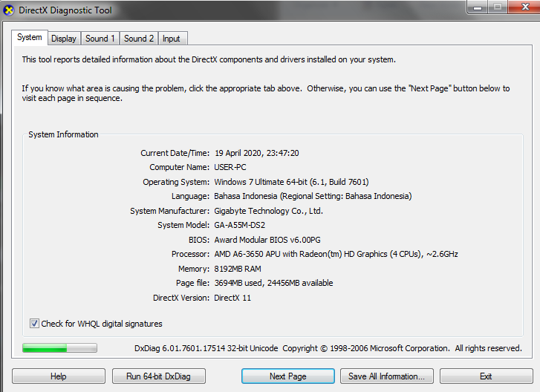
Task: Click the System Manufacturer: label
Action: pyautogui.click(x=170, y=211)
